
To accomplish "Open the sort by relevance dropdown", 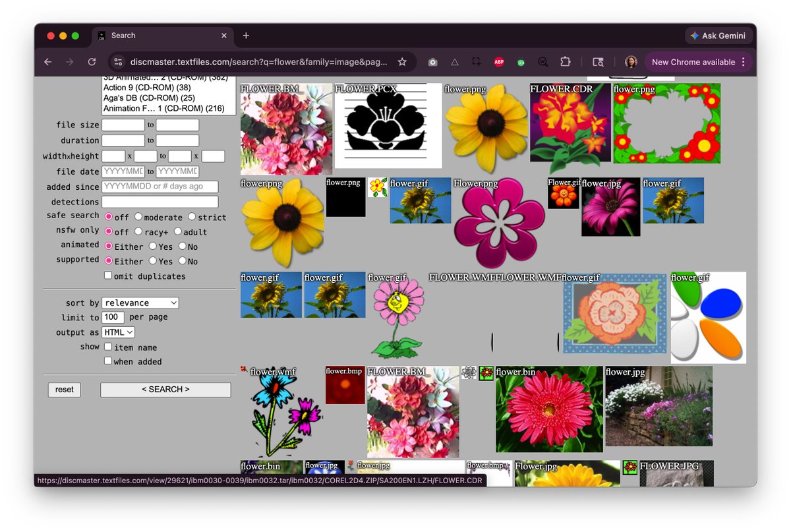I will tap(140, 303).
